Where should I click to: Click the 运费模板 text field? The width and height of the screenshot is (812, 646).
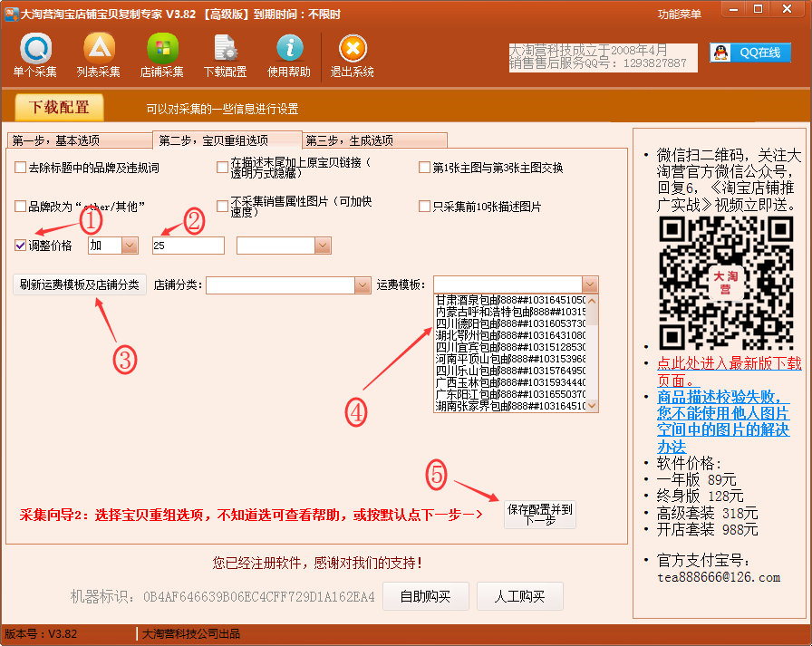pyautogui.click(x=508, y=284)
